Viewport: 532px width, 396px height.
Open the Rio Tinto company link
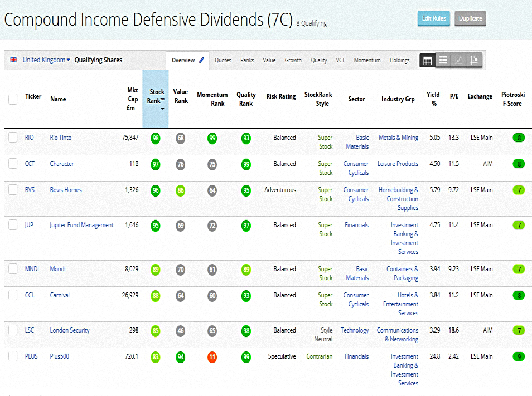pos(61,138)
